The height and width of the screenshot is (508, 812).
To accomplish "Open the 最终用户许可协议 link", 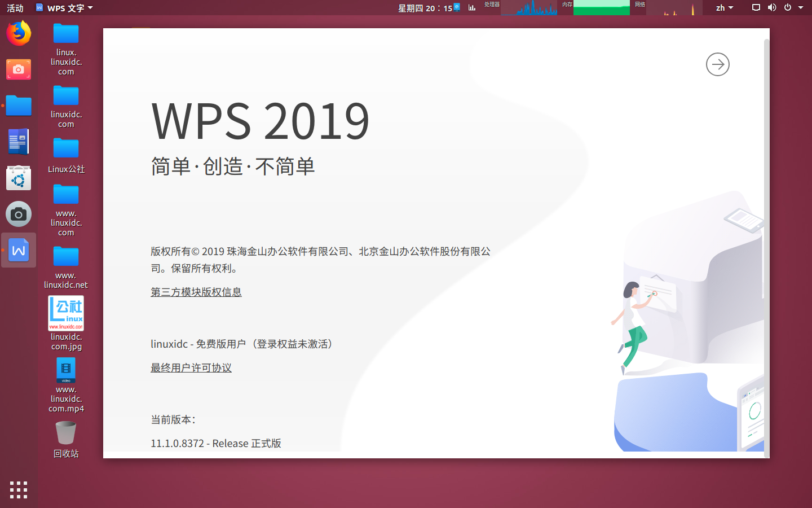I will (x=191, y=367).
